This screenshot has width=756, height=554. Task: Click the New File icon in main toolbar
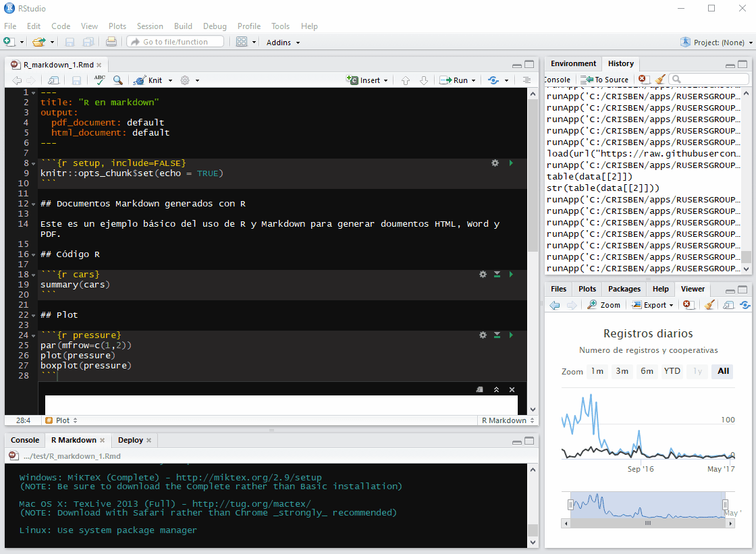[9, 42]
